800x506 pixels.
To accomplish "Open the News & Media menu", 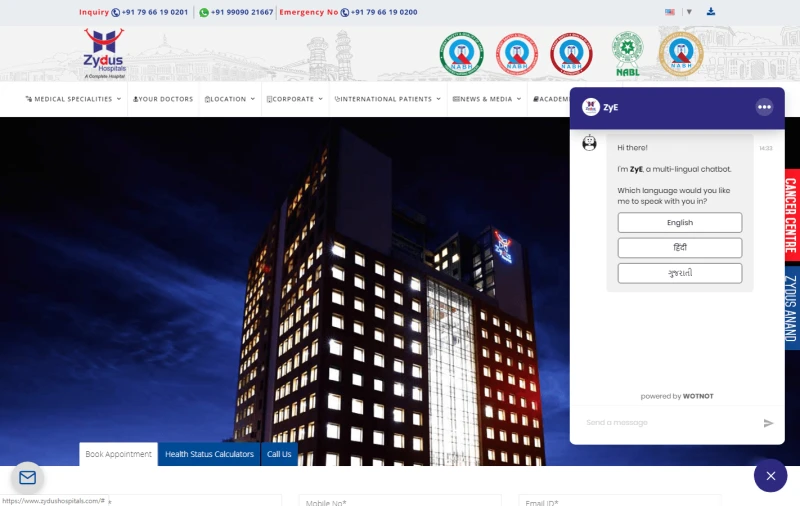I will click(x=486, y=99).
